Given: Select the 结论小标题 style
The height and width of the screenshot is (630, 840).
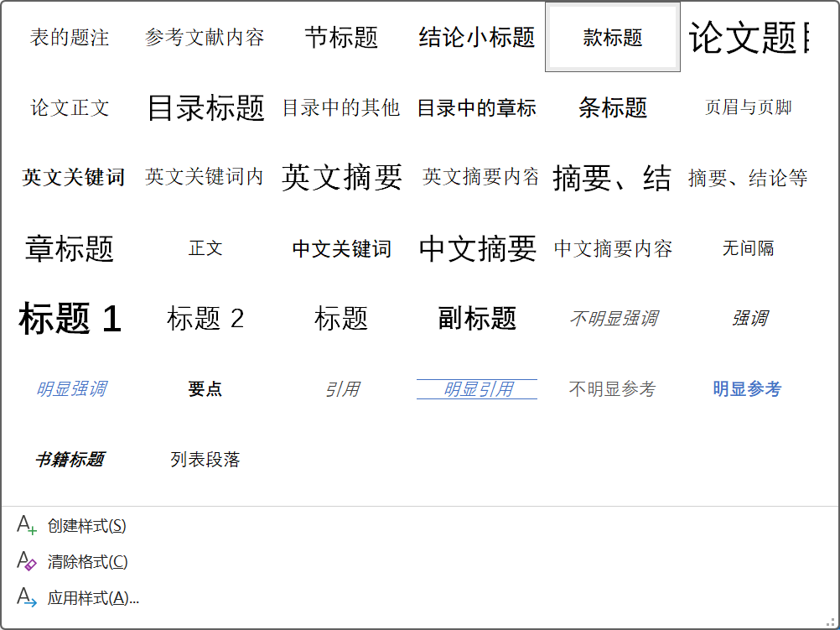Looking at the screenshot, I should coord(477,38).
